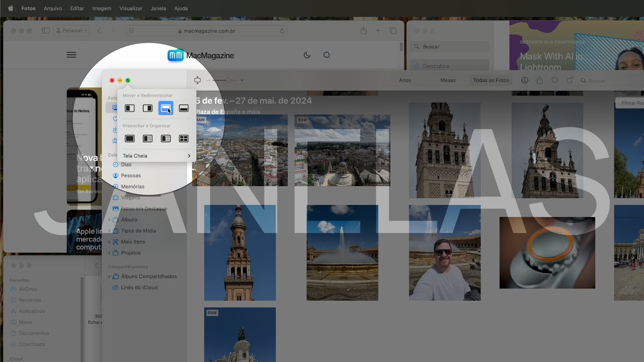Open the Imagem menu
644x362 pixels.
(102, 9)
